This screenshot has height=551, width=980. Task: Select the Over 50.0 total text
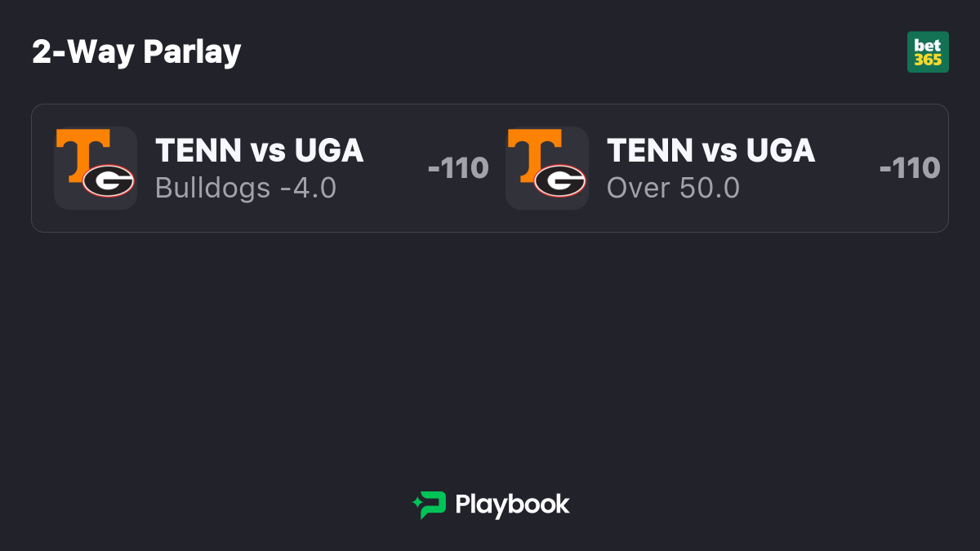tap(673, 189)
